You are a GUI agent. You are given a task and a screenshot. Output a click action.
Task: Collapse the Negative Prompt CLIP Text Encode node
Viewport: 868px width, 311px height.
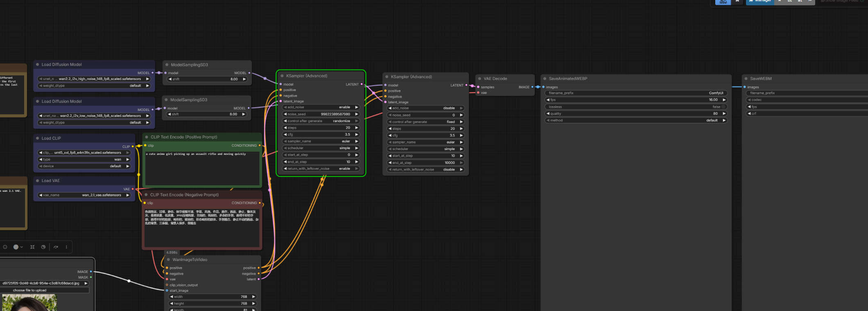(146, 195)
